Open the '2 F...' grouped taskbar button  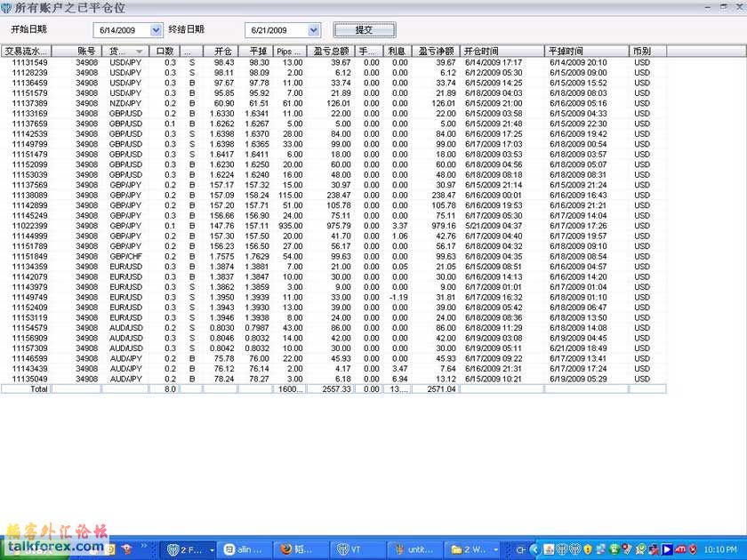click(x=191, y=549)
